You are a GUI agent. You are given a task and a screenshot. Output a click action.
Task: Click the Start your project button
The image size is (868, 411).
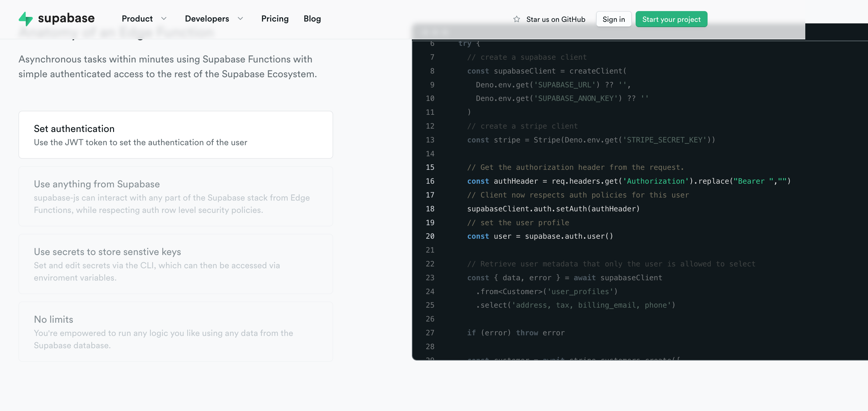click(671, 19)
